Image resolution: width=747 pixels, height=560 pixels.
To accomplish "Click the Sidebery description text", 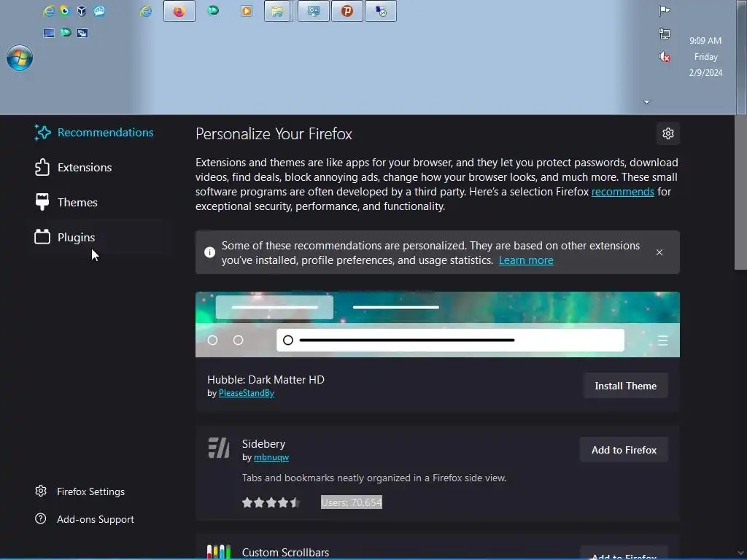I will pos(374,478).
